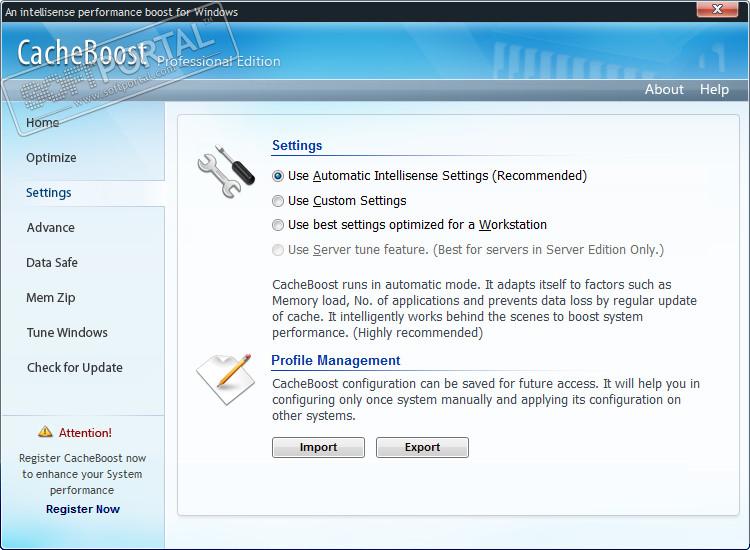Click the wrench and screwdriver Settings icon
Viewport: 750px width, 550px height.
225,171
